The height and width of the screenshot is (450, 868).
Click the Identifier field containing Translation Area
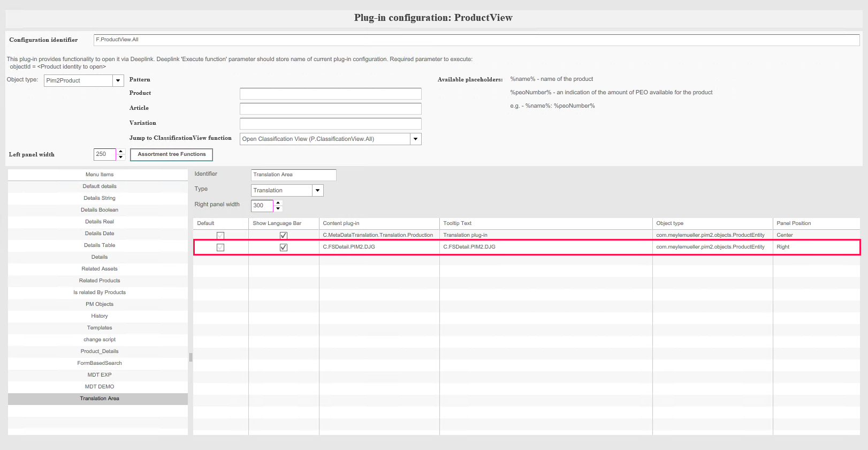293,175
